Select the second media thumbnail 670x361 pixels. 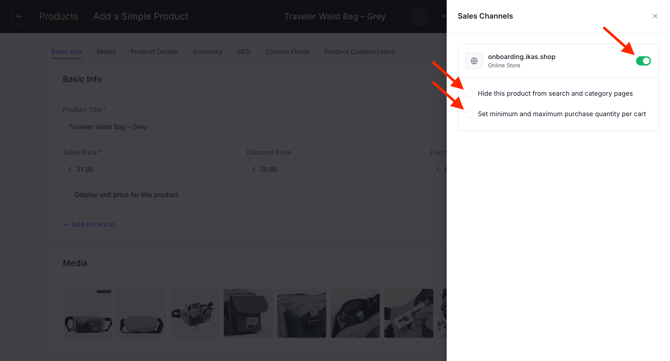coord(141,314)
